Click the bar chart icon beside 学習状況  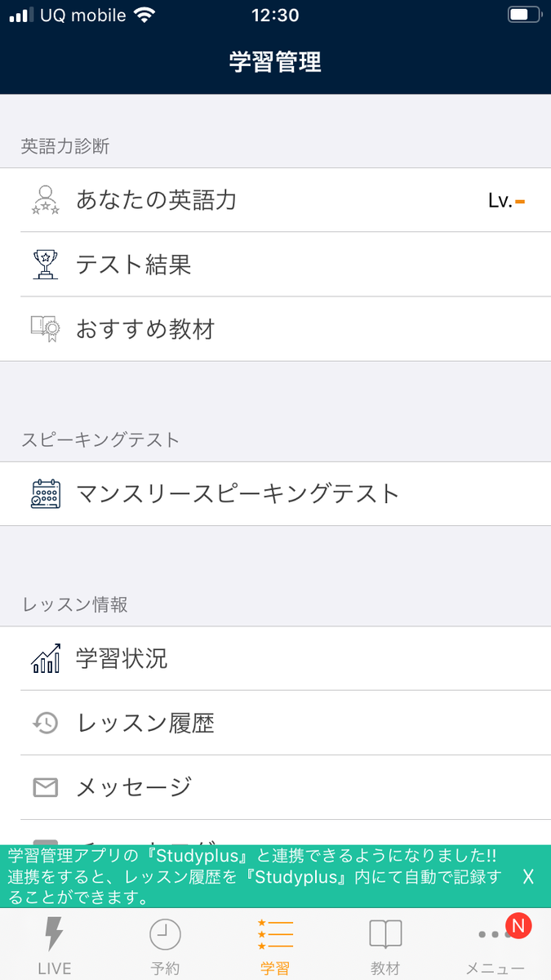point(47,659)
